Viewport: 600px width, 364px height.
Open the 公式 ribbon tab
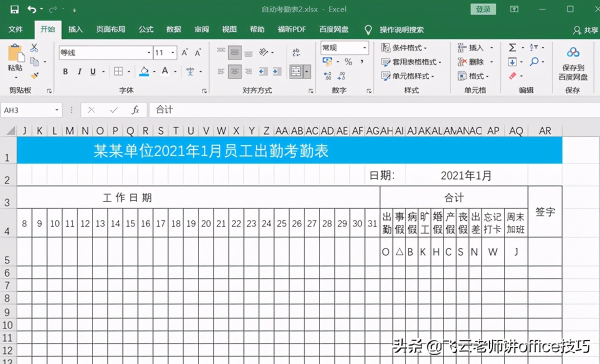[x=145, y=29]
